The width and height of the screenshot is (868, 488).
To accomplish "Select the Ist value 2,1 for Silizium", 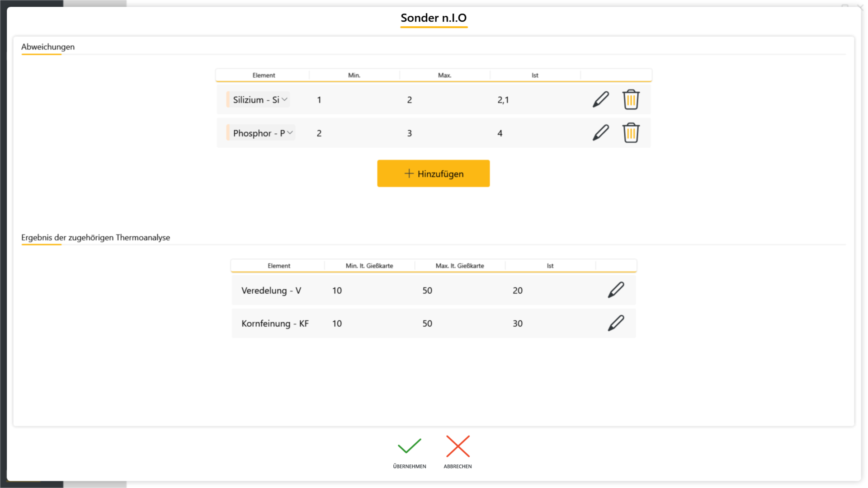I will tap(503, 100).
